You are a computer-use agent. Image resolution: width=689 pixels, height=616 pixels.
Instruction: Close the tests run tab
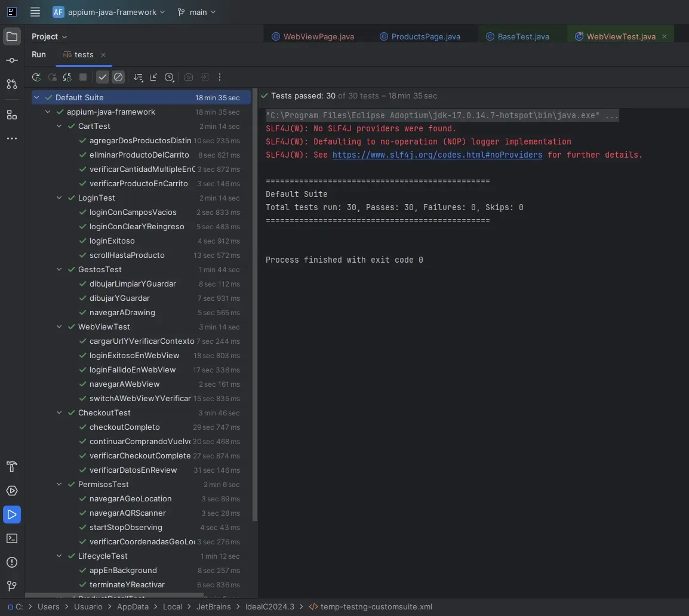tap(103, 55)
